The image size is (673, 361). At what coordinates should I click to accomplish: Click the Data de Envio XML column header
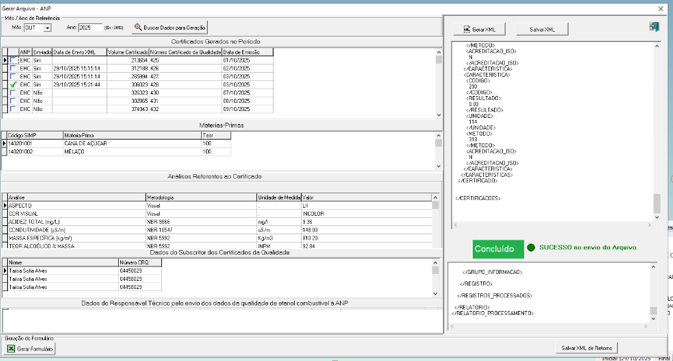point(79,52)
